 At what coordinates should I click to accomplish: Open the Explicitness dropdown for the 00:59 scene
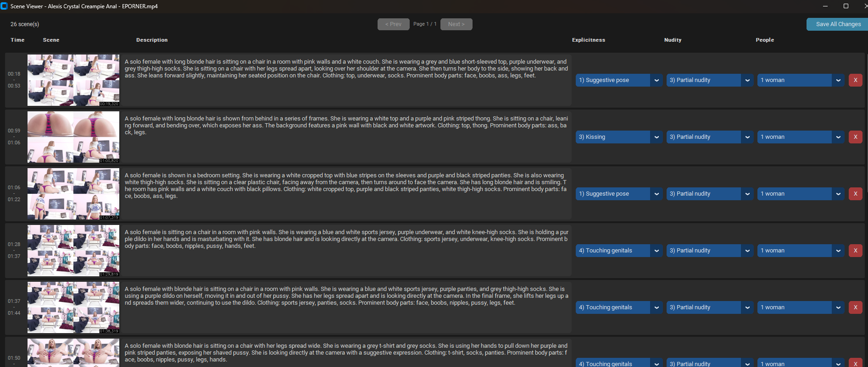click(x=619, y=137)
